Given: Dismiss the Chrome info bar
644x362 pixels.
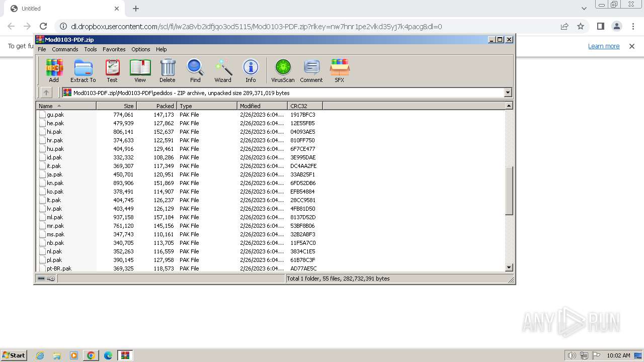Looking at the screenshot, I should point(632,46).
